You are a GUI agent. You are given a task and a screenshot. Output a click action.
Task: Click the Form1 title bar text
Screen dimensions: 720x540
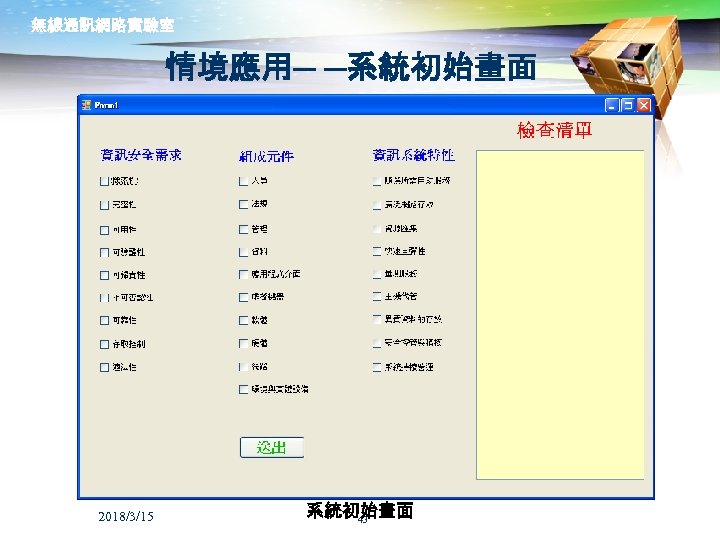point(106,106)
